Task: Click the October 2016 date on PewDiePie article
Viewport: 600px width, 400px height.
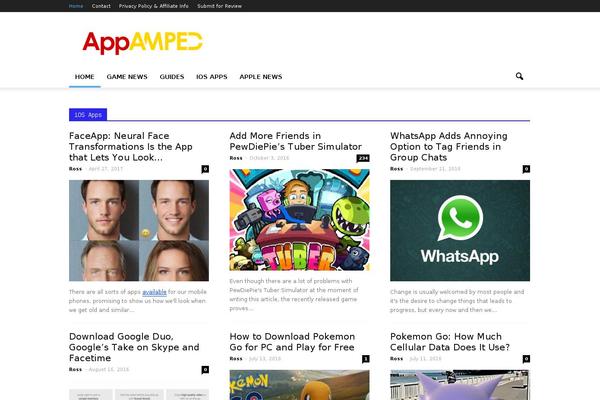Action: [269, 158]
